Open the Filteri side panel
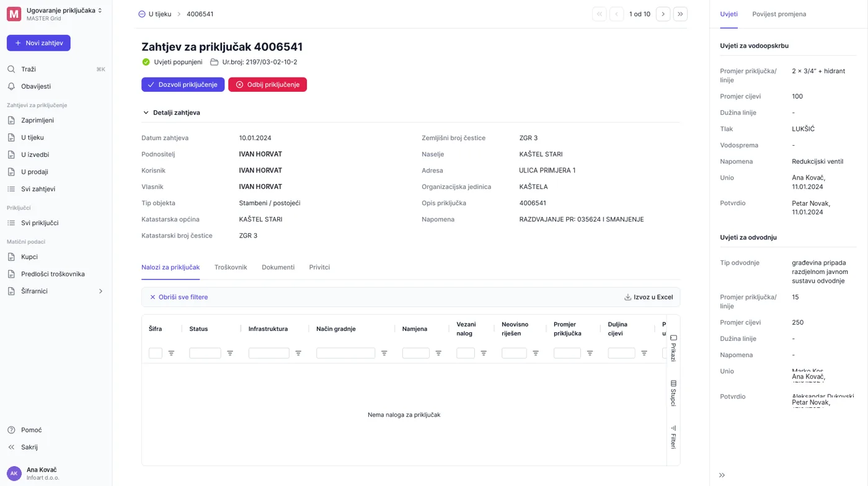The height and width of the screenshot is (486, 868). click(x=673, y=436)
